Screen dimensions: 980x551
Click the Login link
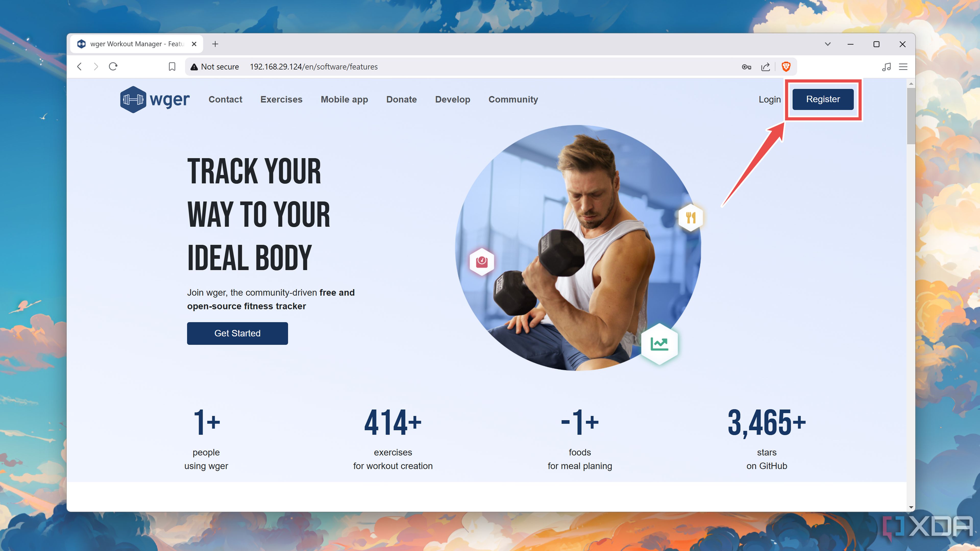[x=770, y=99]
